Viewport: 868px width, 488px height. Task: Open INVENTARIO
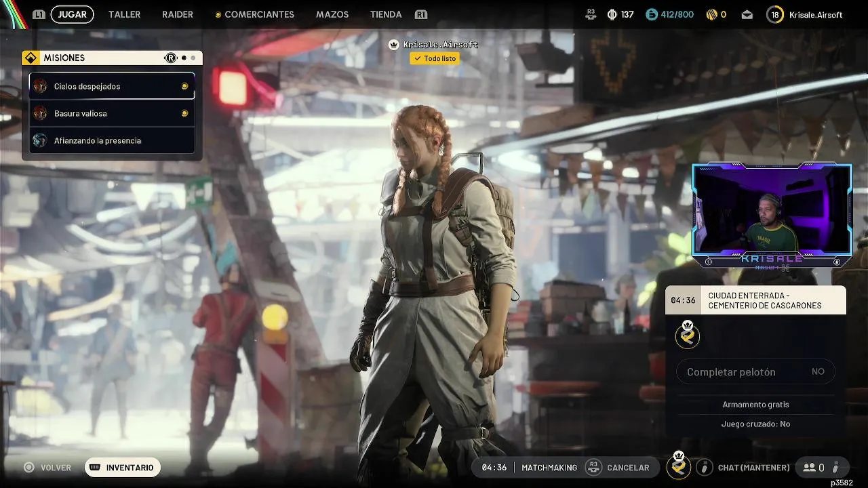coord(123,467)
